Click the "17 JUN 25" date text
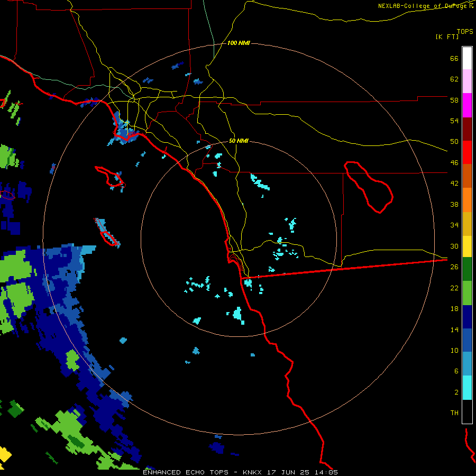This screenshot has width=476, height=476. point(288,472)
